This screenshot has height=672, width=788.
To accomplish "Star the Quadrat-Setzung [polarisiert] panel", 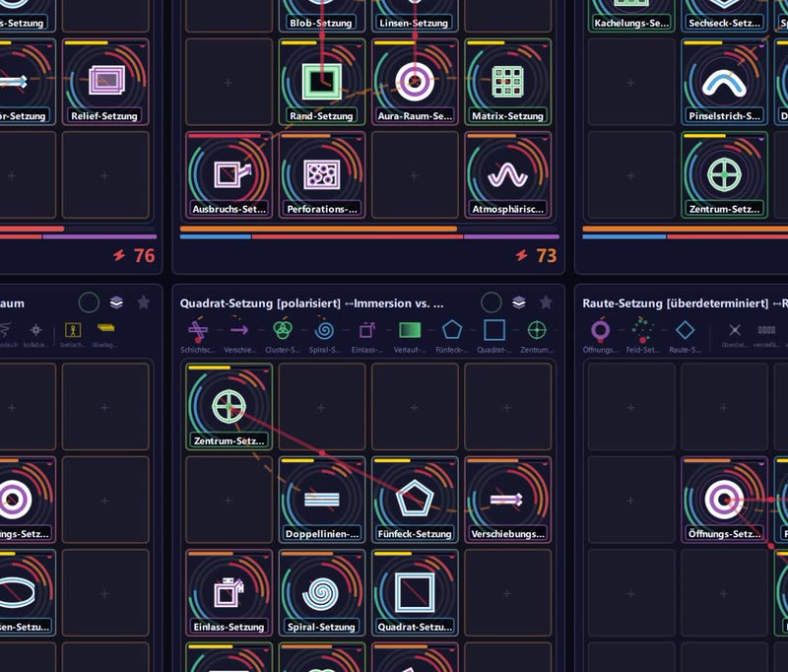I will click(x=546, y=302).
